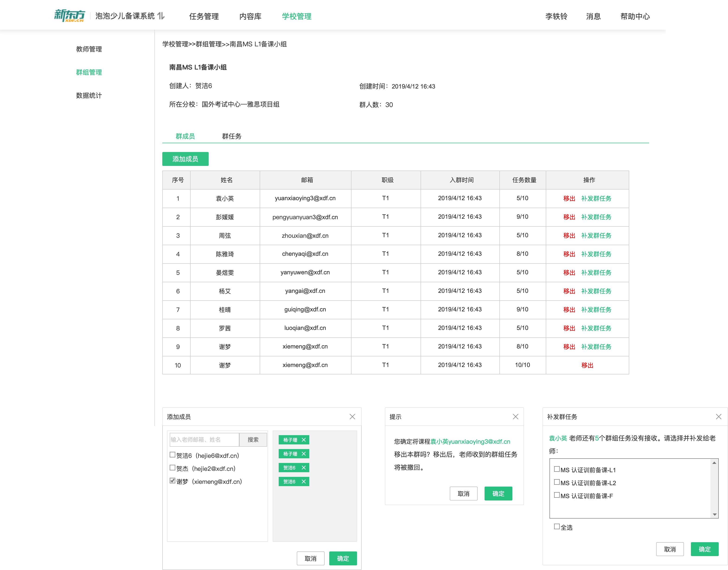
Task: Open 帮助中心 in the top bar
Action: tap(635, 16)
